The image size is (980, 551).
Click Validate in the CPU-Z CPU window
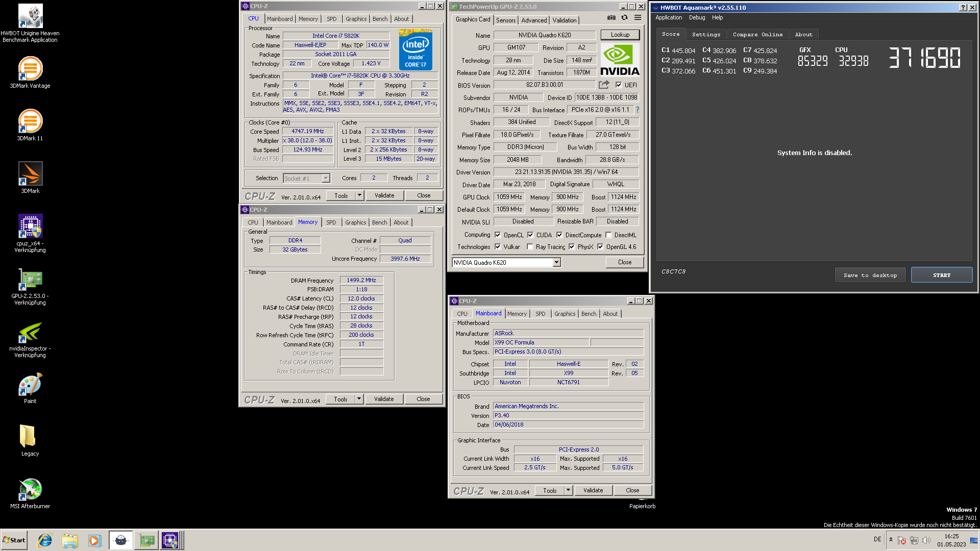(x=384, y=195)
